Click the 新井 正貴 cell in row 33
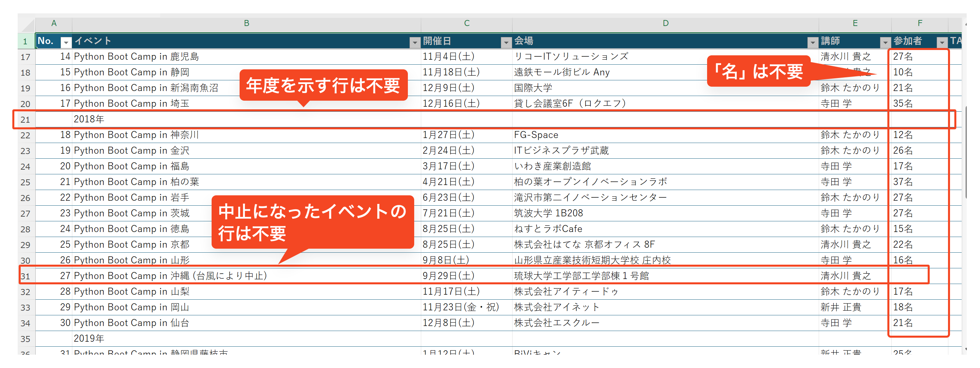Screen dimensions: 980x368 [841, 307]
